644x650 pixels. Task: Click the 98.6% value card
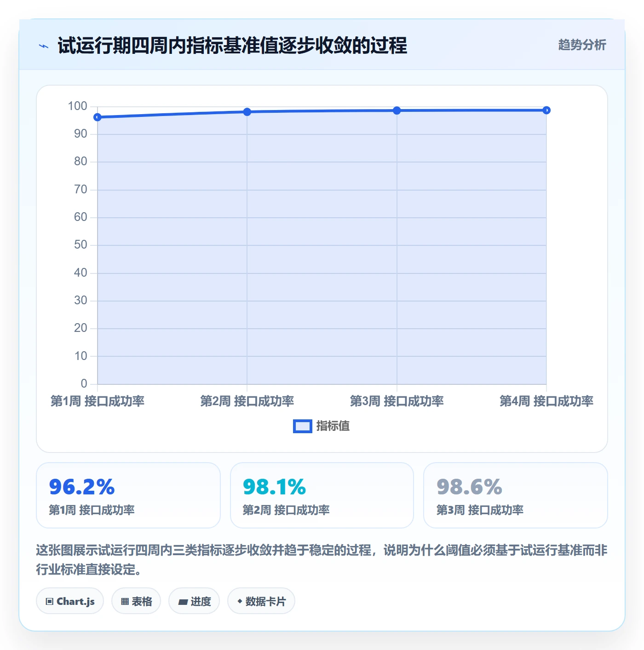516,495
